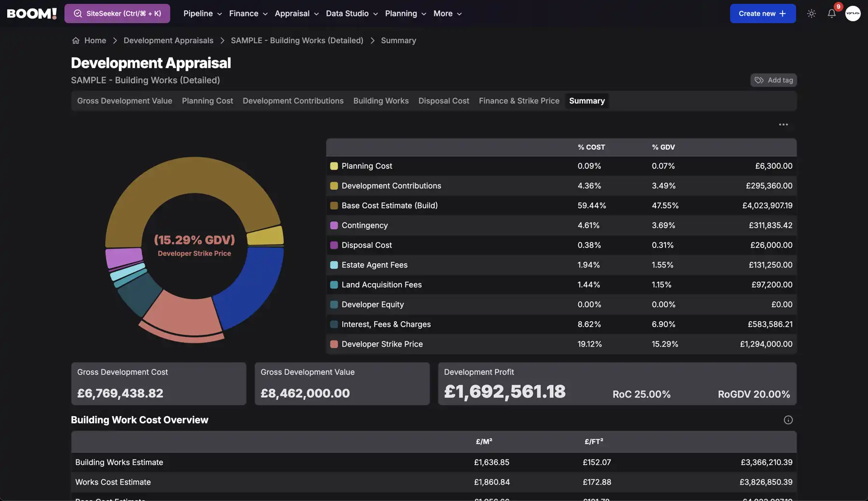
Task: Click the £583,586.21 interest amount
Action: [x=770, y=324]
